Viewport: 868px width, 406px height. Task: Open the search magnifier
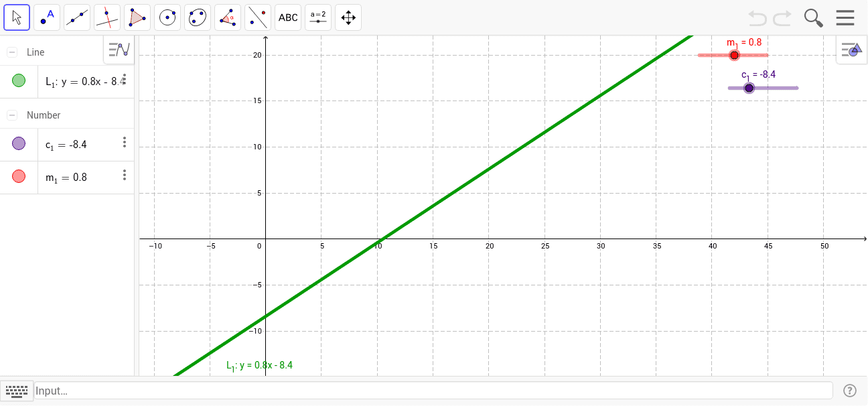(813, 18)
